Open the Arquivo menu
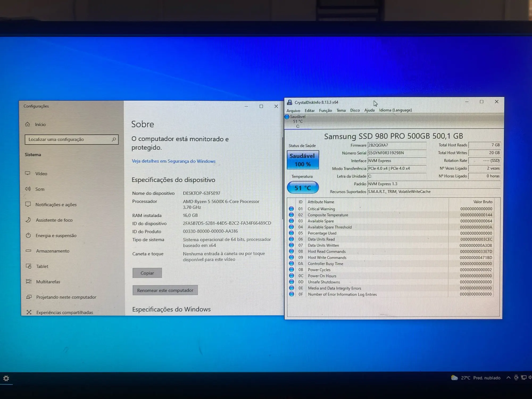Viewport: 532px width, 399px height. click(293, 110)
